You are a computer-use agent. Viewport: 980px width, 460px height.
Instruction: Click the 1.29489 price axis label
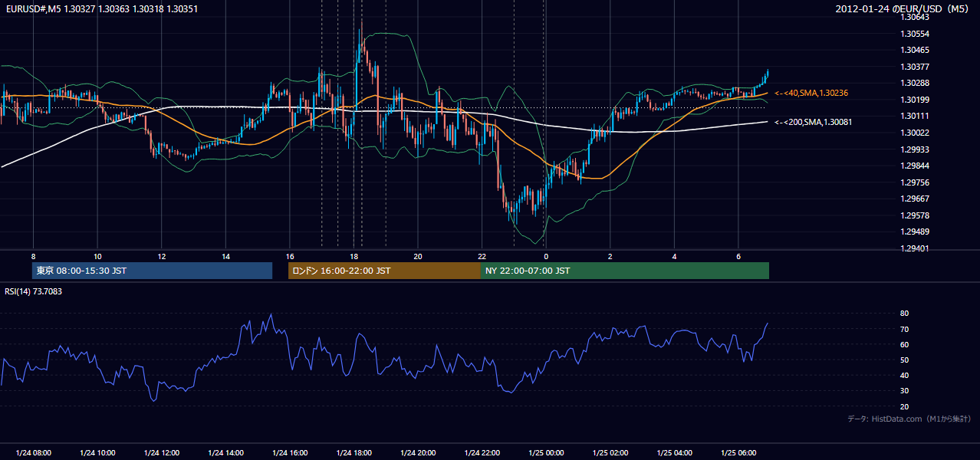click(x=915, y=232)
